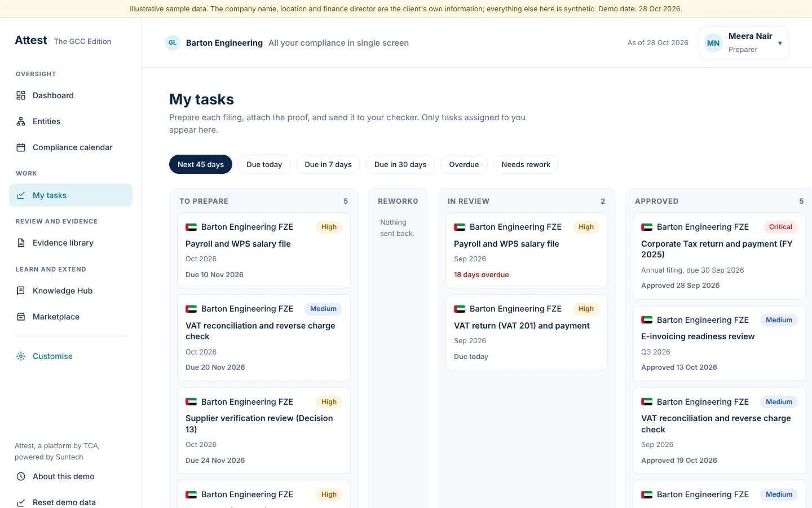Open the Meera Nair user dropdown arrow
The image size is (812, 508).
(x=780, y=43)
